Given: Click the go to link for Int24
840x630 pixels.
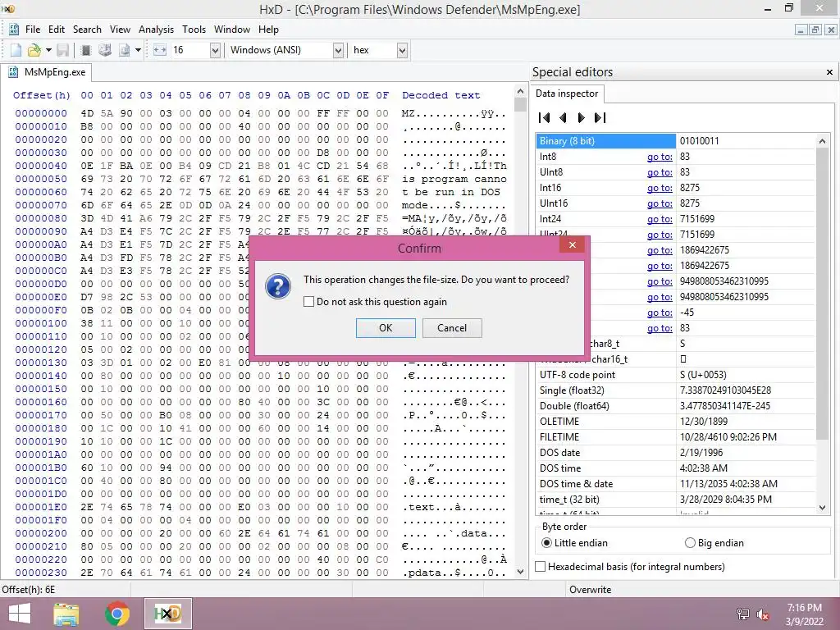Looking at the screenshot, I should point(660,218).
